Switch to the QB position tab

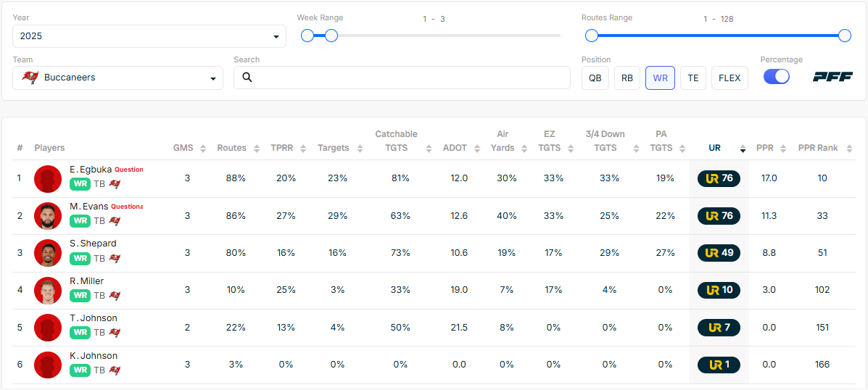[x=595, y=78]
